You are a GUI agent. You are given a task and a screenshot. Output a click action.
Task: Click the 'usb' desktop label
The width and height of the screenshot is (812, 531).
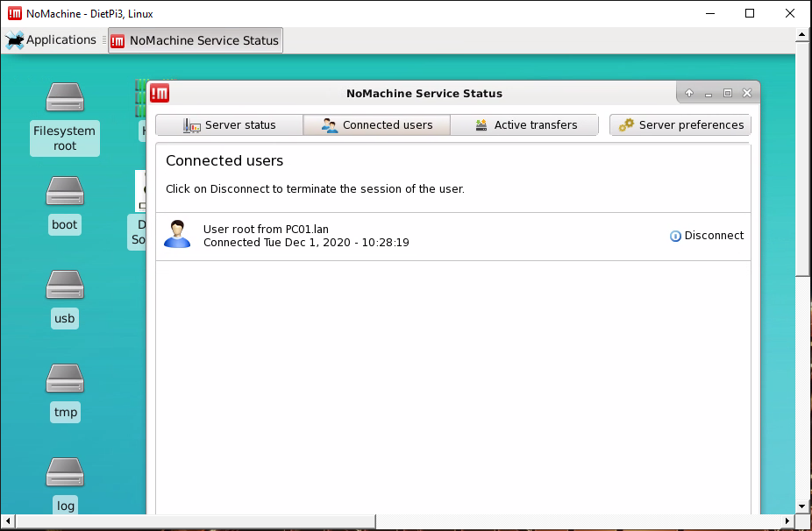65,318
